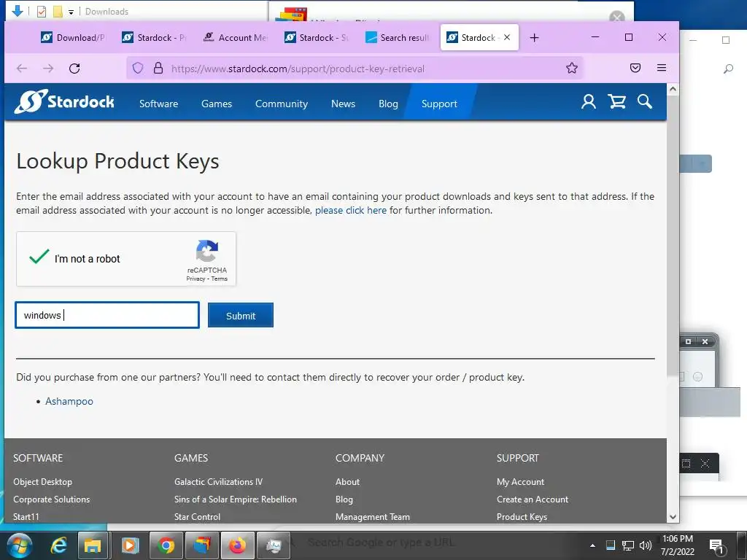
Task: Click the padlock site information icon
Action: [158, 68]
